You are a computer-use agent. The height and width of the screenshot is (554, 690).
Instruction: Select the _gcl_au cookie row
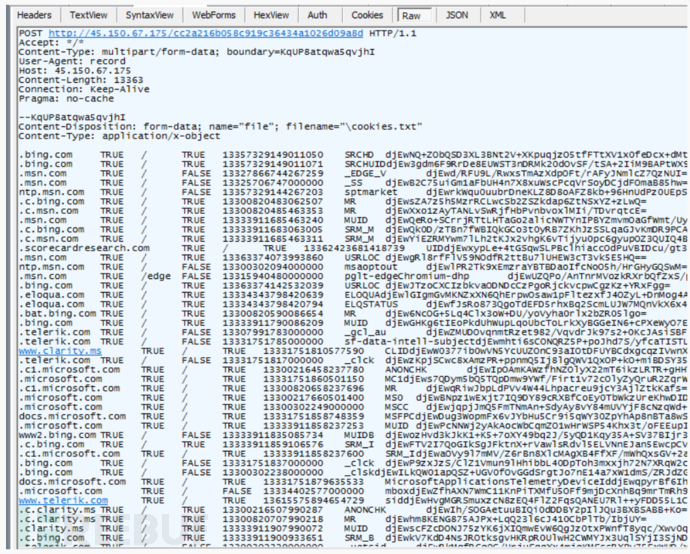[353, 332]
